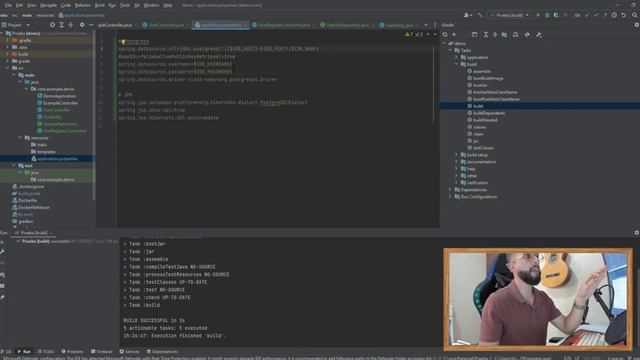The height and width of the screenshot is (360, 640).
Task: Expand Dependencies node in Gradle tree
Action: [x=450, y=190]
